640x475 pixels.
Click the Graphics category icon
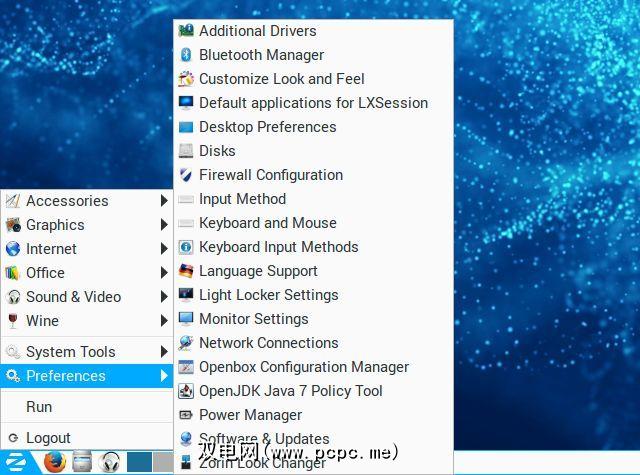[x=13, y=225]
